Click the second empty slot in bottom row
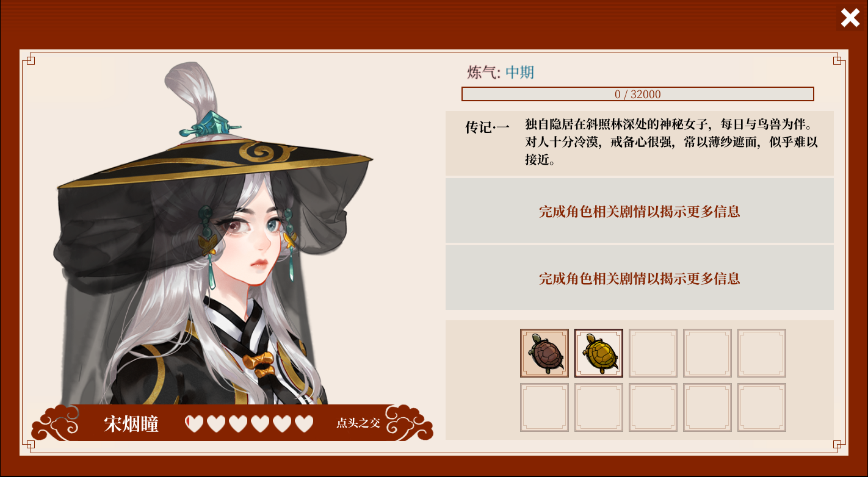The width and height of the screenshot is (868, 477). coord(599,407)
